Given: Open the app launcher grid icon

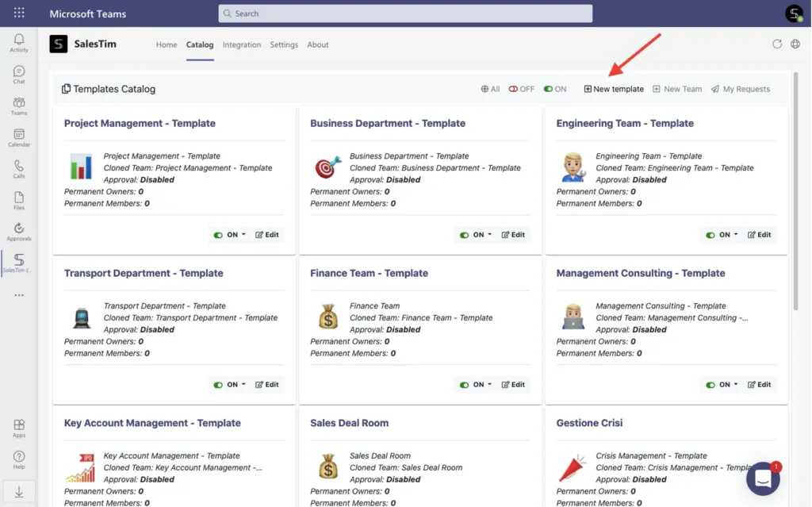Looking at the screenshot, I should [x=19, y=13].
